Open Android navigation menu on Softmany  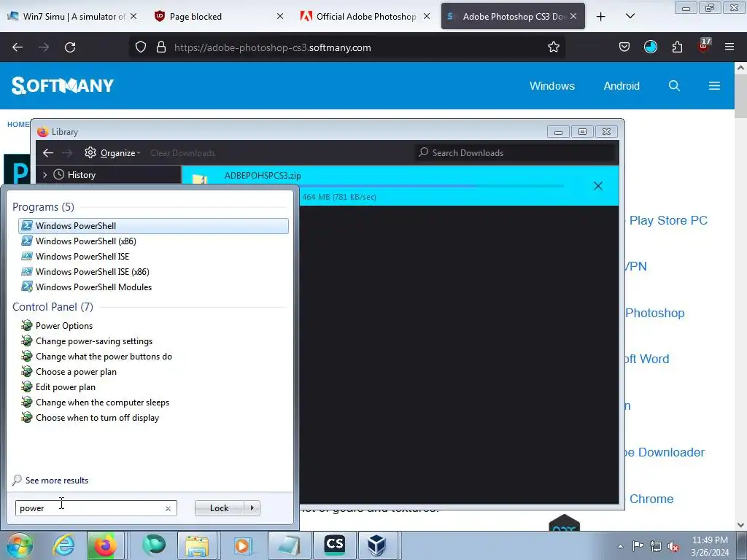[x=622, y=86]
